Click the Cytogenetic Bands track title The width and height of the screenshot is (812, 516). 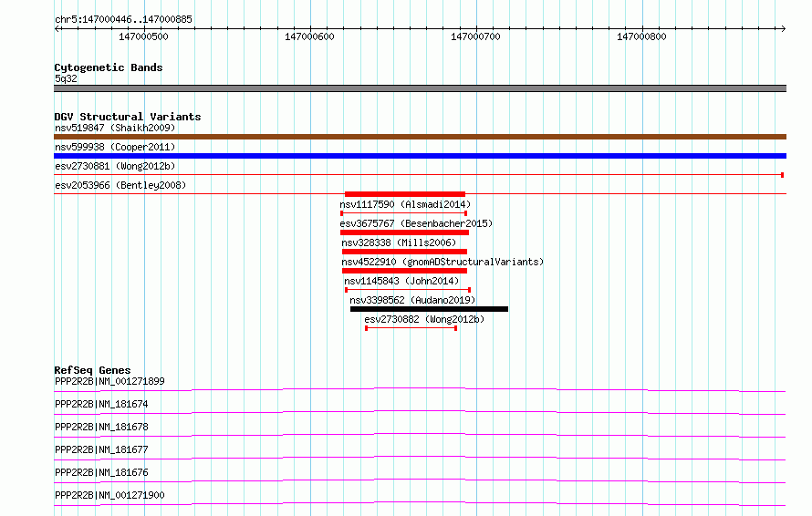point(109,67)
